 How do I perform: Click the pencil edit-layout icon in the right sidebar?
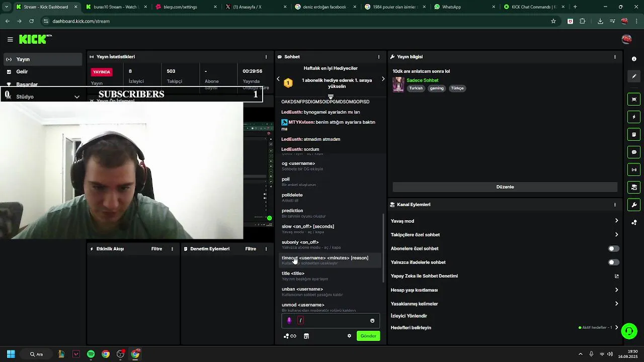tap(634, 76)
